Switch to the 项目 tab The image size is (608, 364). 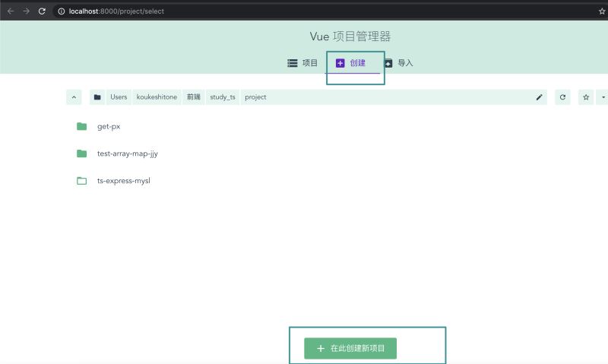[x=302, y=63]
